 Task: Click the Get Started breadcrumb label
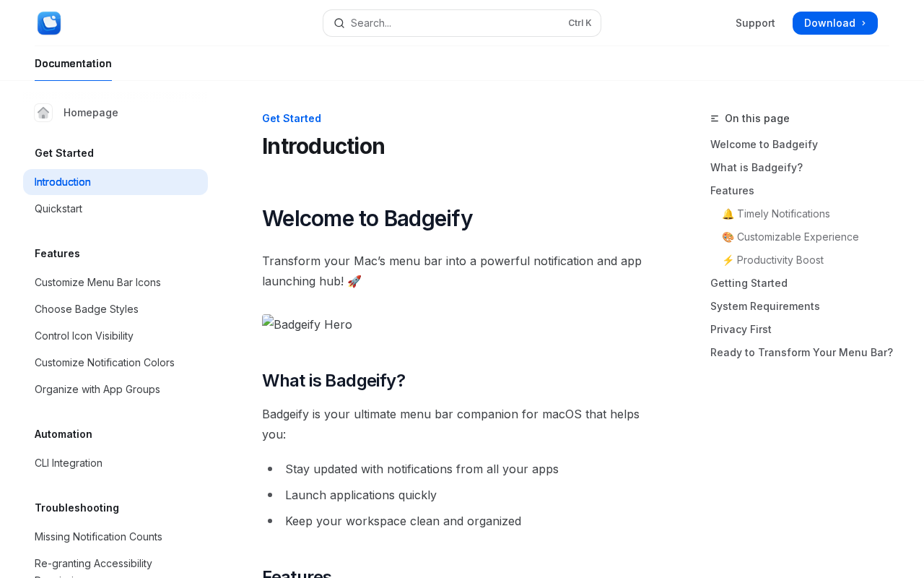point(292,118)
